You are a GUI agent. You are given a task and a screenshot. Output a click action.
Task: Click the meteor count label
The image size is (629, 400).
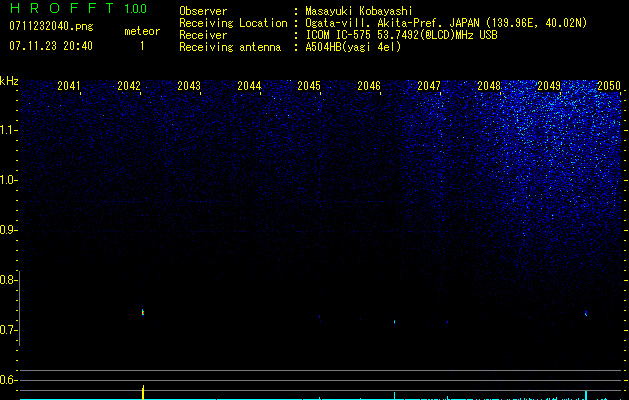tap(142, 31)
